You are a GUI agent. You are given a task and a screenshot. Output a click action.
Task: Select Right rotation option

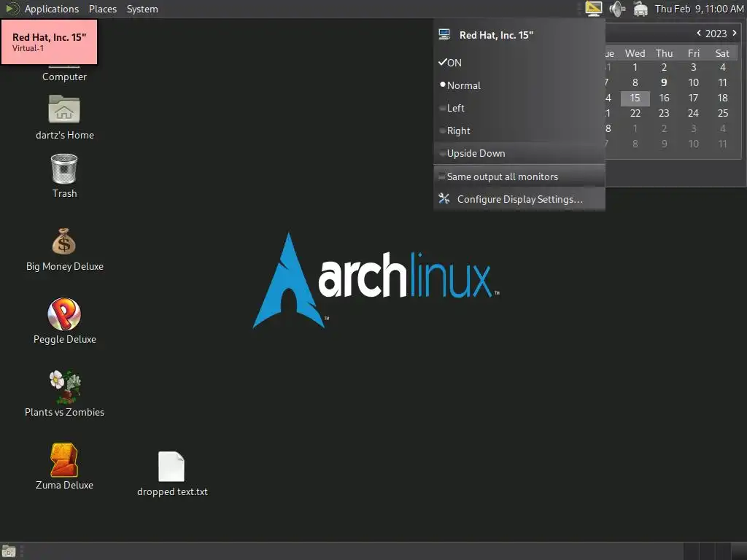pos(519,131)
